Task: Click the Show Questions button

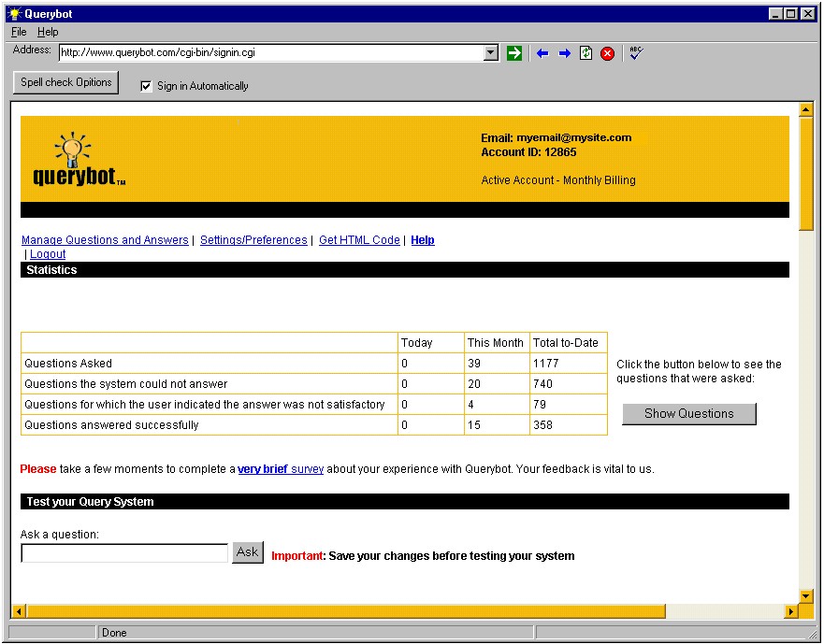Action: click(x=689, y=414)
